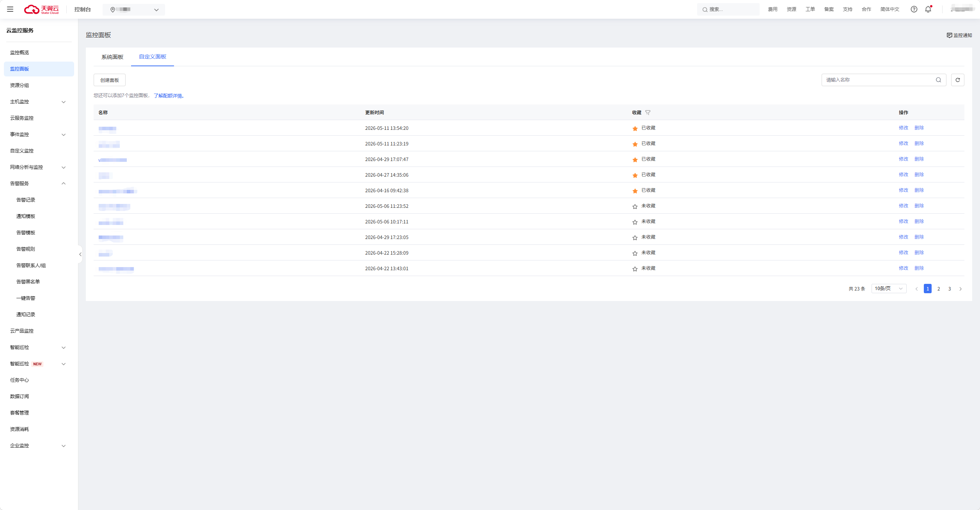Screen dimensions: 980x510
Task: Open 费用 in top navigation
Action: tap(773, 9)
